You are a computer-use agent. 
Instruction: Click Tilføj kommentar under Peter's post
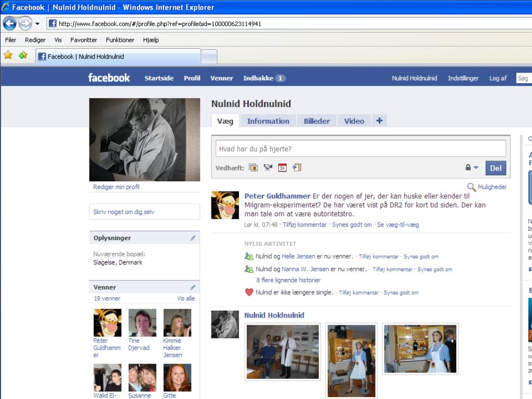click(304, 224)
